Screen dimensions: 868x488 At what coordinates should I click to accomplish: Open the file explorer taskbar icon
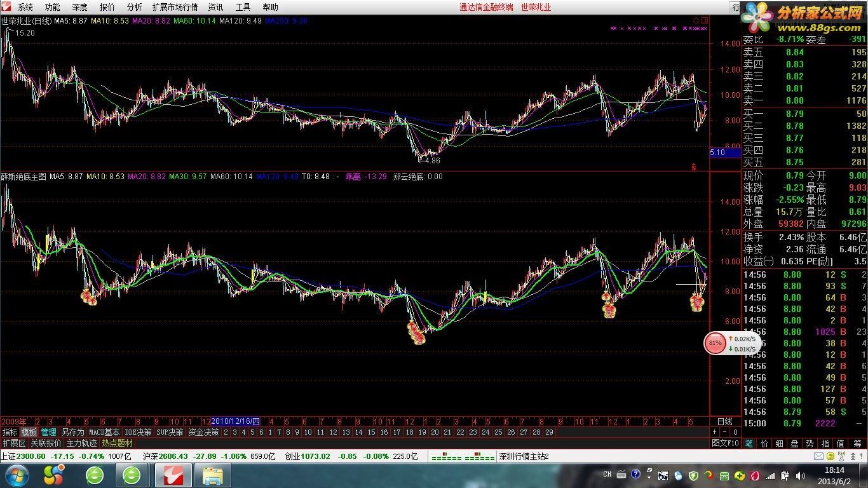click(212, 475)
